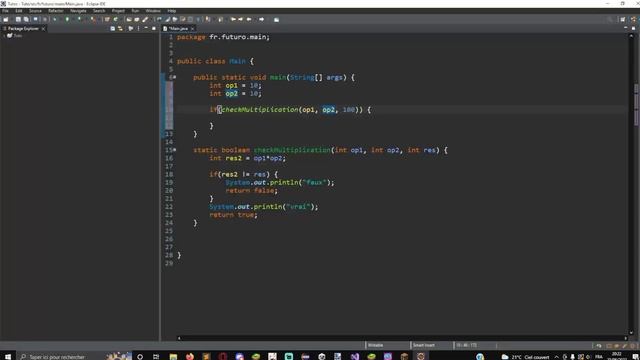Maximize the Package Explorer view
Screen dimensions: 640x360
pos(154,28)
